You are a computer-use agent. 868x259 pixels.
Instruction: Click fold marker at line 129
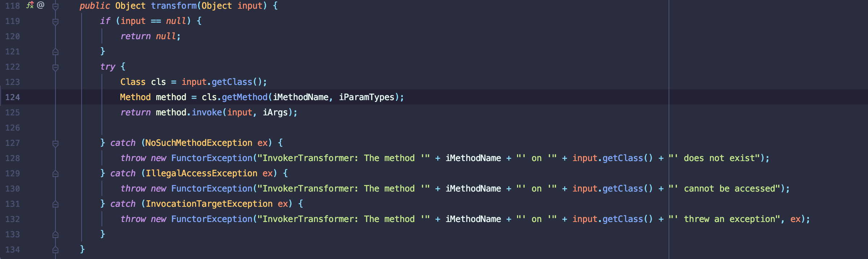[x=55, y=174]
